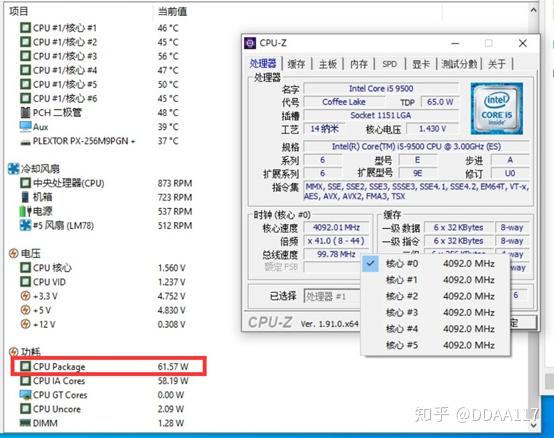Open the 測試分數 benchmark tab
This screenshot has width=554, height=438.
coord(459,64)
